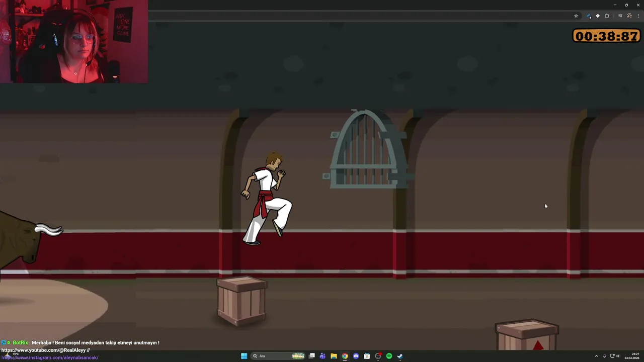Click the microphone tray icon
Screen dimensions: 644x362
pos(604,356)
